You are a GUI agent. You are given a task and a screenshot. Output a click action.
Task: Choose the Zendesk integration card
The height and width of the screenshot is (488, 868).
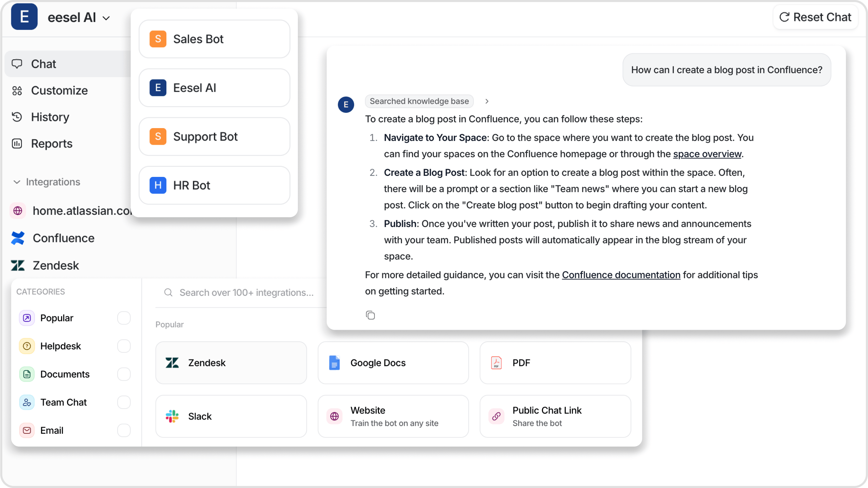(x=231, y=363)
